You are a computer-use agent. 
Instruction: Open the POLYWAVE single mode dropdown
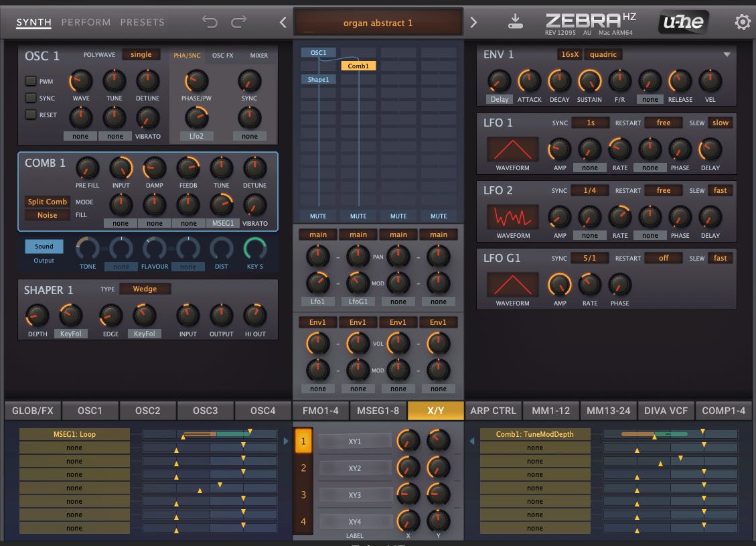[141, 54]
